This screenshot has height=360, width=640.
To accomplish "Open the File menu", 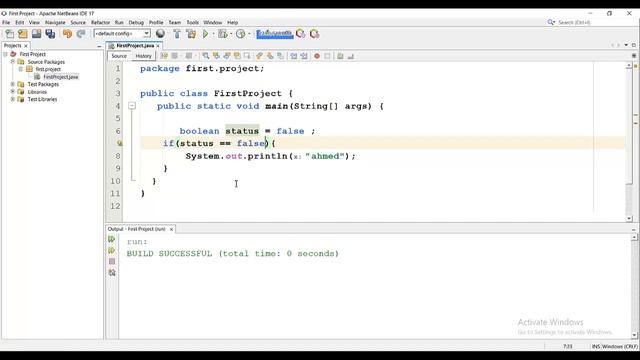I will [x=6, y=22].
